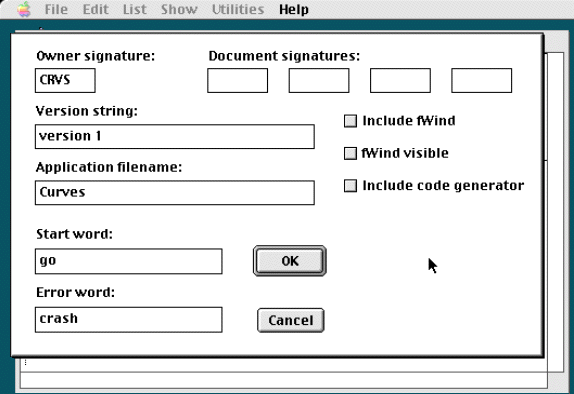Open the Utilities menu

238,9
